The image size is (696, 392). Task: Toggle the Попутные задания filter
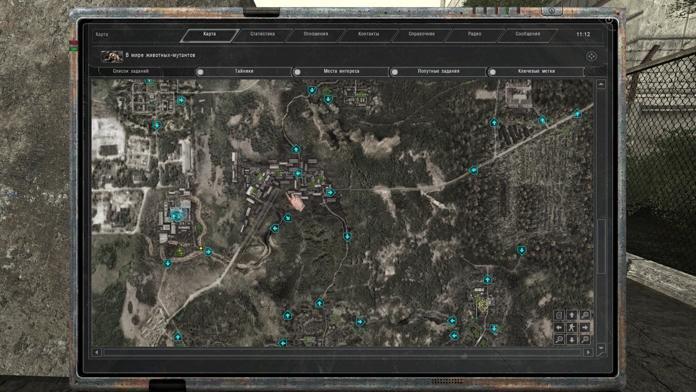pyautogui.click(x=395, y=71)
